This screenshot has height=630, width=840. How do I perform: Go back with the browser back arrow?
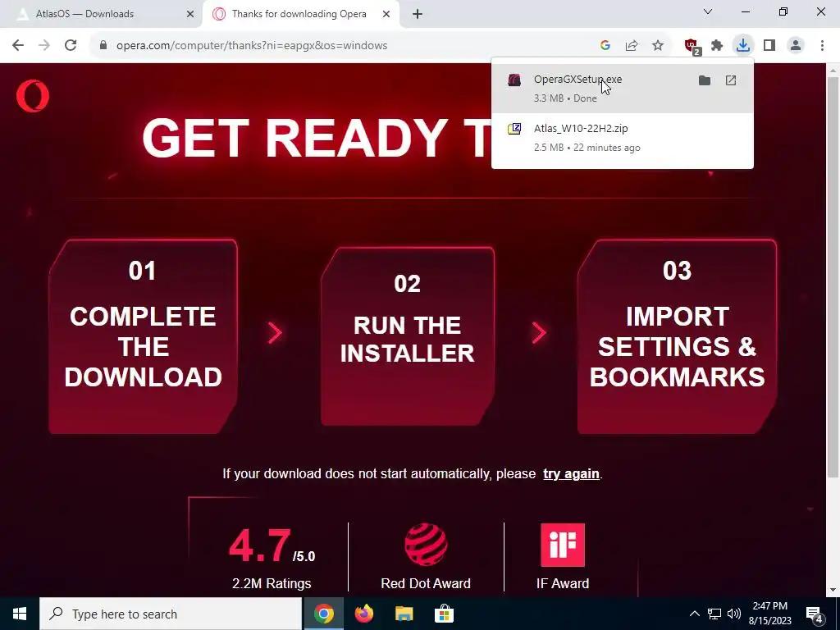click(18, 46)
